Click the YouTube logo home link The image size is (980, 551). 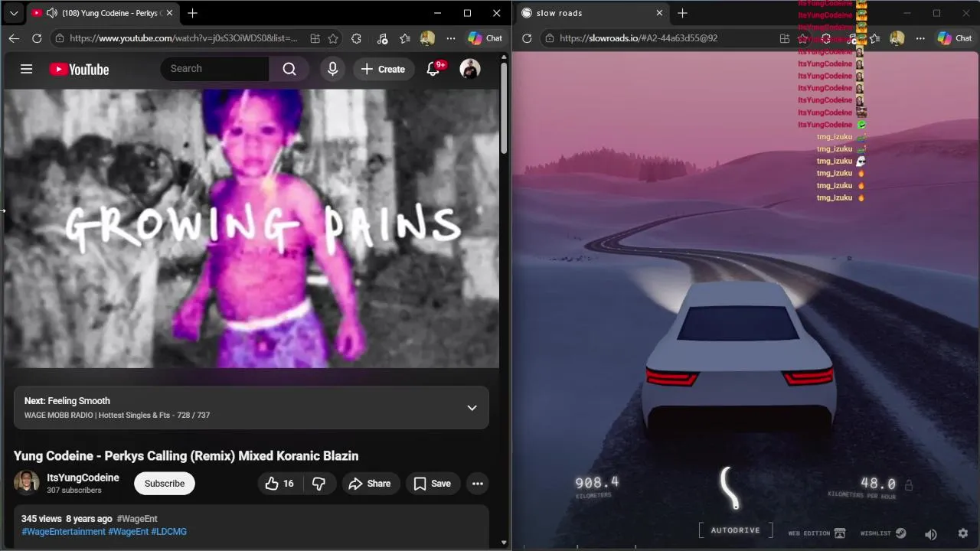[x=79, y=70]
